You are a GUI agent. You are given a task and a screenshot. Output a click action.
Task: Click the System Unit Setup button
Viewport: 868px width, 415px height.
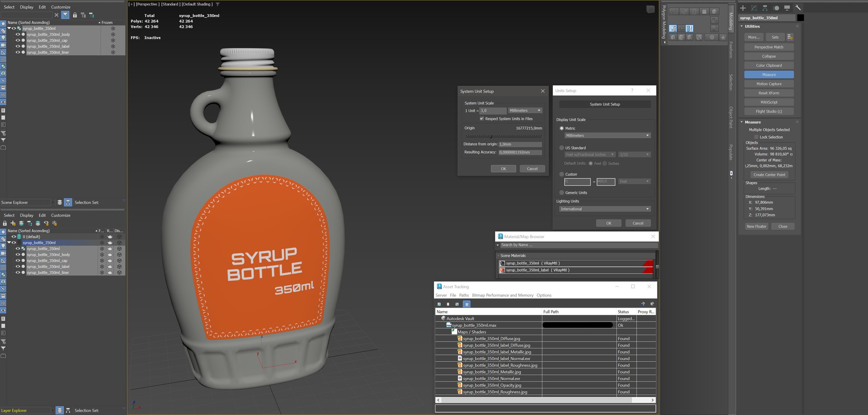pos(605,104)
